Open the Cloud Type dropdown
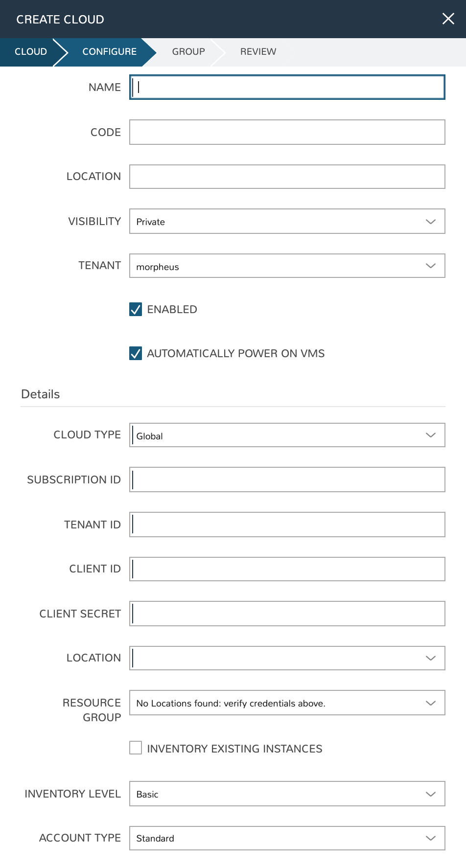 pos(287,435)
